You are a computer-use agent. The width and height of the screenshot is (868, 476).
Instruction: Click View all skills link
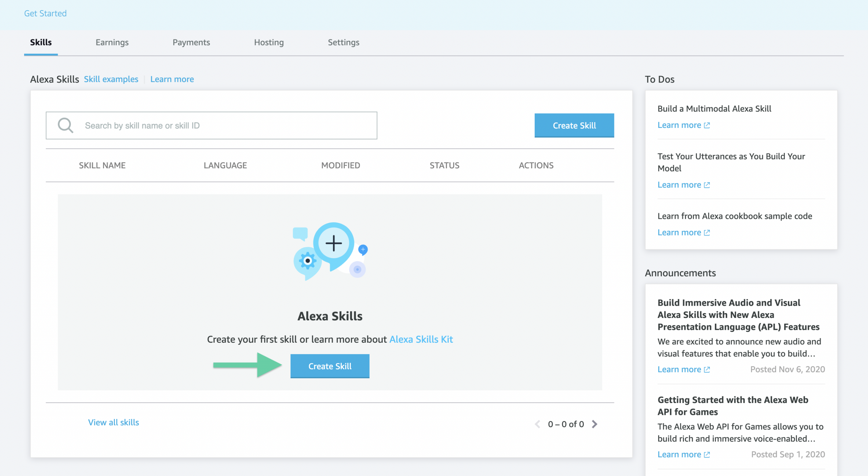pos(114,422)
